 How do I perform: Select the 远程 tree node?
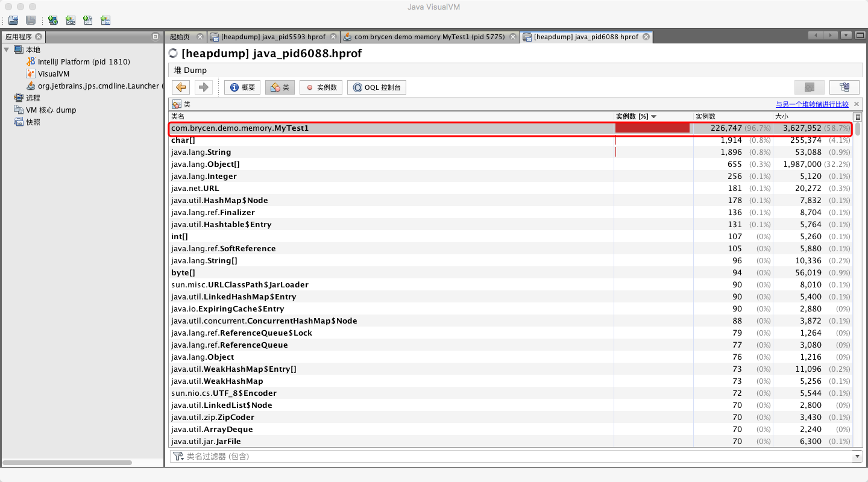click(x=27, y=98)
